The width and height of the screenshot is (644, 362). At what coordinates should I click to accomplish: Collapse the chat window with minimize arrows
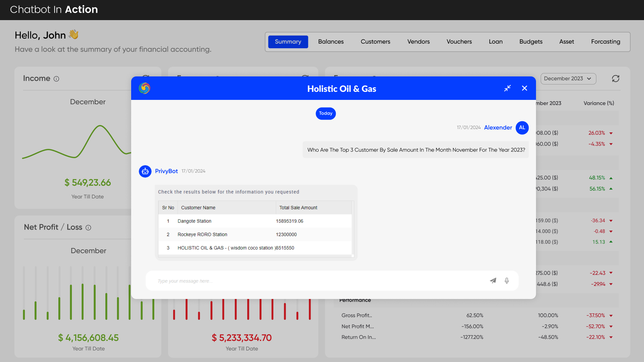pos(507,88)
